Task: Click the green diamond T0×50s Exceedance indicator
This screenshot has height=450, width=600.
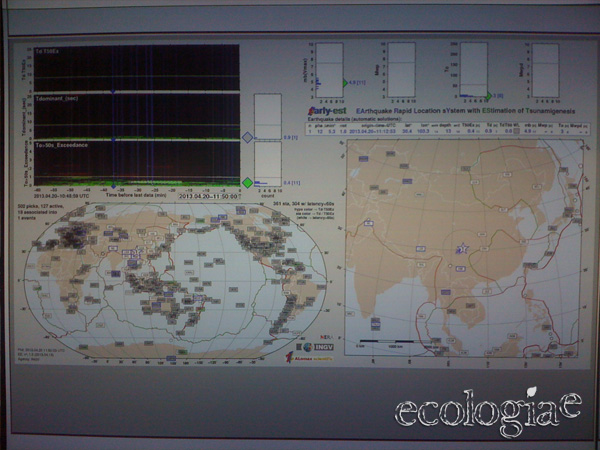Action: (247, 182)
